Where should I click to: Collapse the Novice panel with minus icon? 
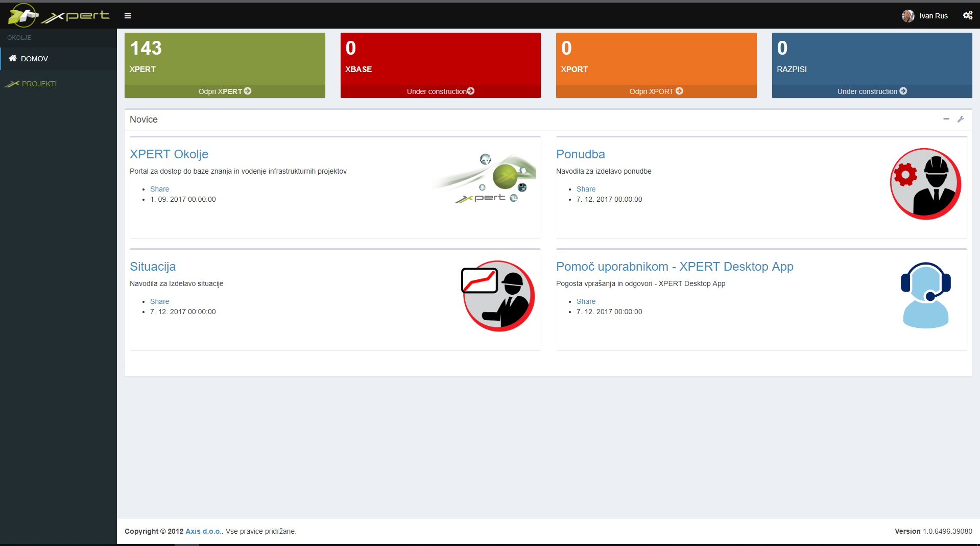click(946, 119)
